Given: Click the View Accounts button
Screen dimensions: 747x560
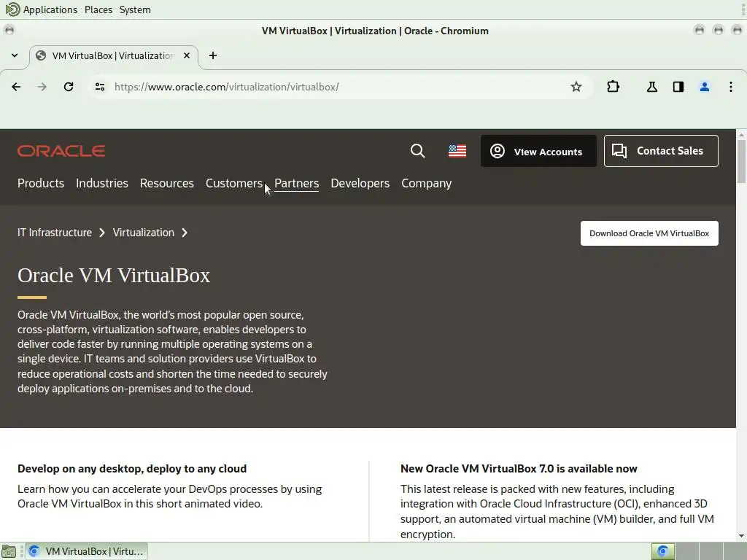Looking at the screenshot, I should click(x=538, y=151).
